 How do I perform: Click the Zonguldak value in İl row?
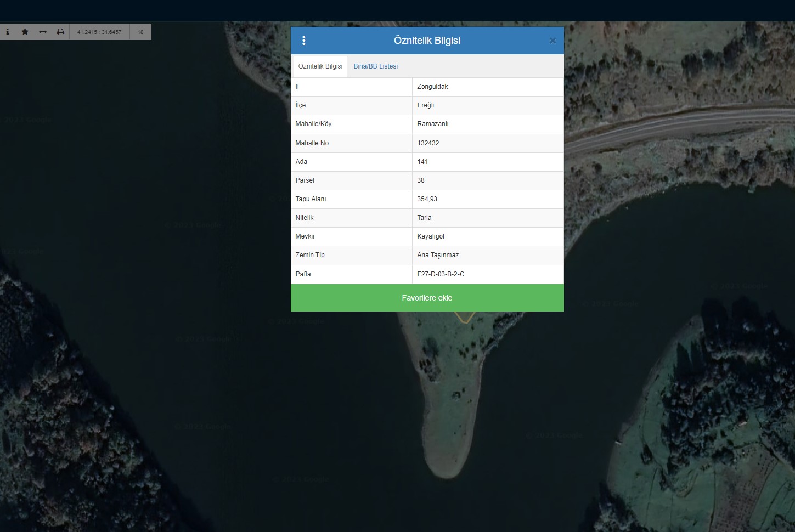click(432, 87)
